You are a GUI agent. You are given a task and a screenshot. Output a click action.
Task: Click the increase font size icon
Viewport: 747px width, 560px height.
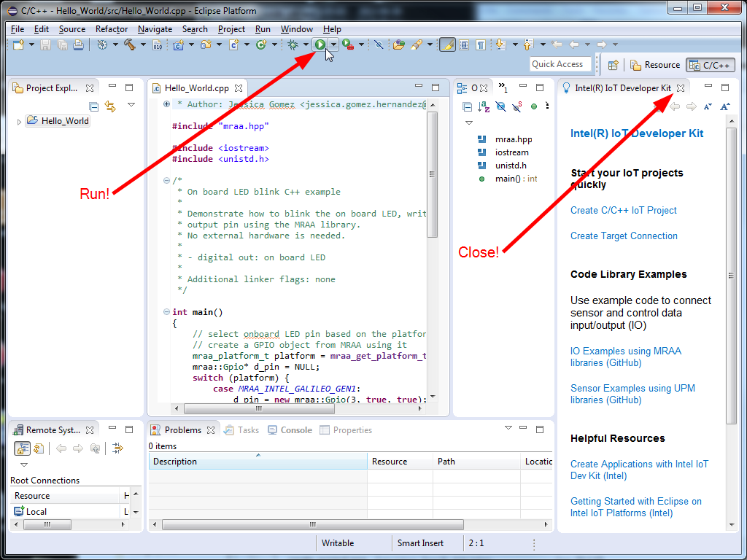725,106
